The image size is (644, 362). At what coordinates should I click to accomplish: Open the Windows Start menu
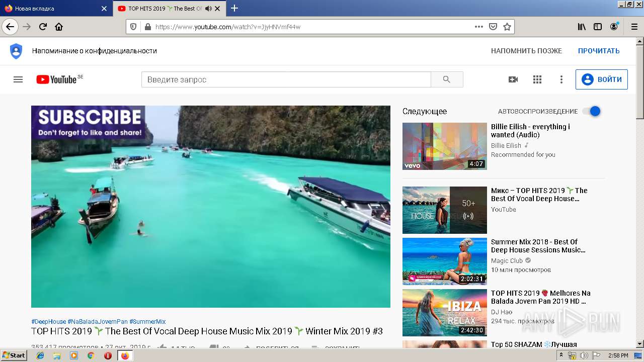[x=14, y=355]
